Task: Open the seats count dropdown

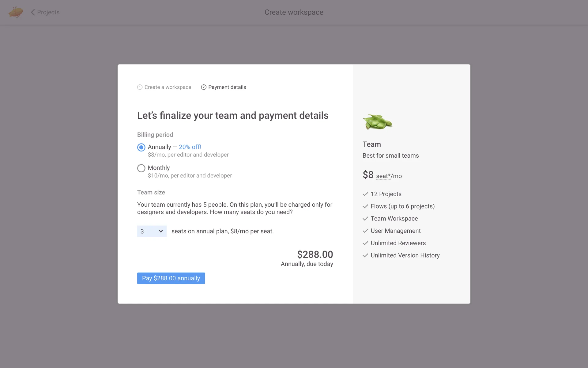Action: (152, 231)
